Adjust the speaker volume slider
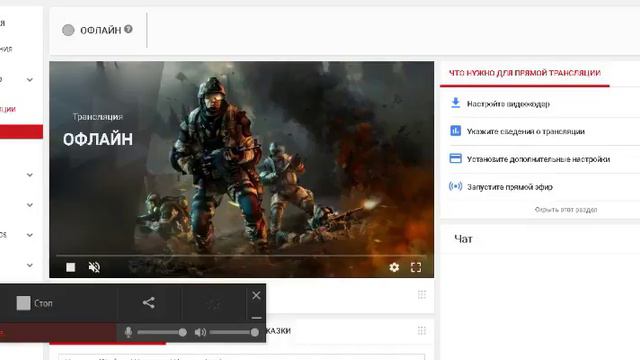640x360 pixels. coord(234,332)
